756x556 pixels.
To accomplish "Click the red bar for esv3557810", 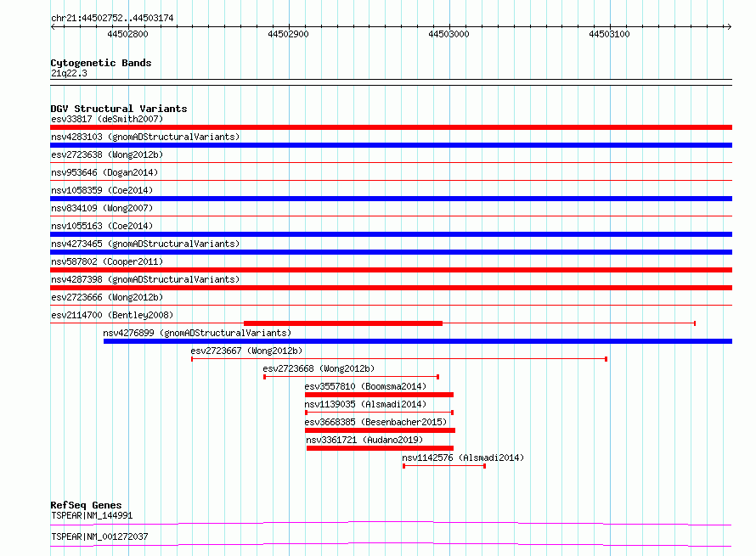I will (379, 395).
